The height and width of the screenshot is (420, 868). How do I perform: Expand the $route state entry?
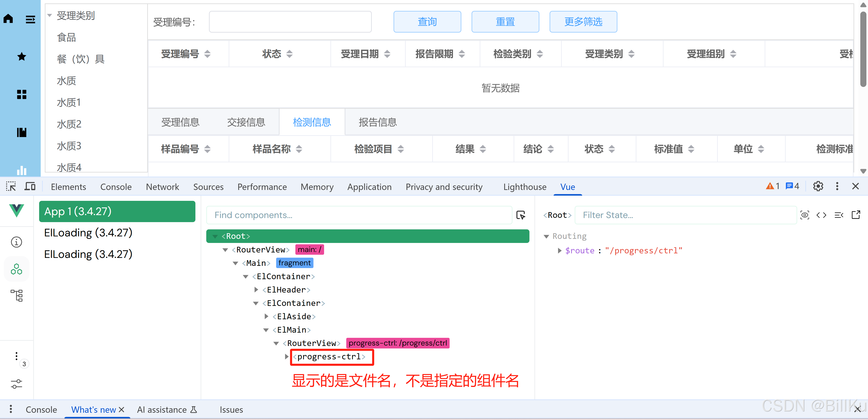coord(559,251)
